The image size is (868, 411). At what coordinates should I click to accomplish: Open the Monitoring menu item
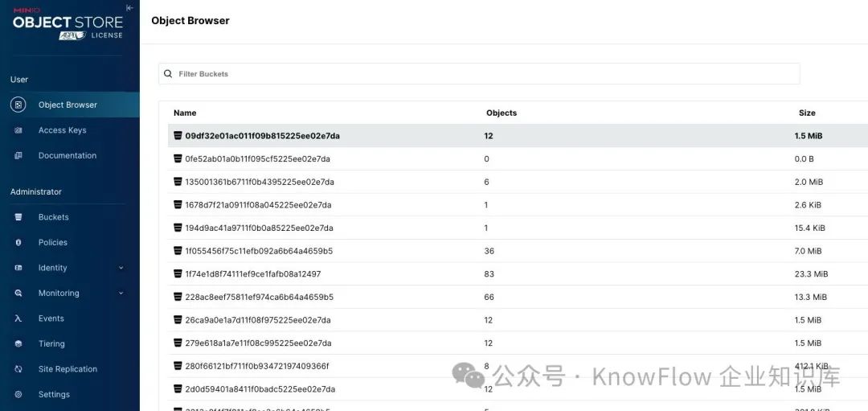[59, 294]
